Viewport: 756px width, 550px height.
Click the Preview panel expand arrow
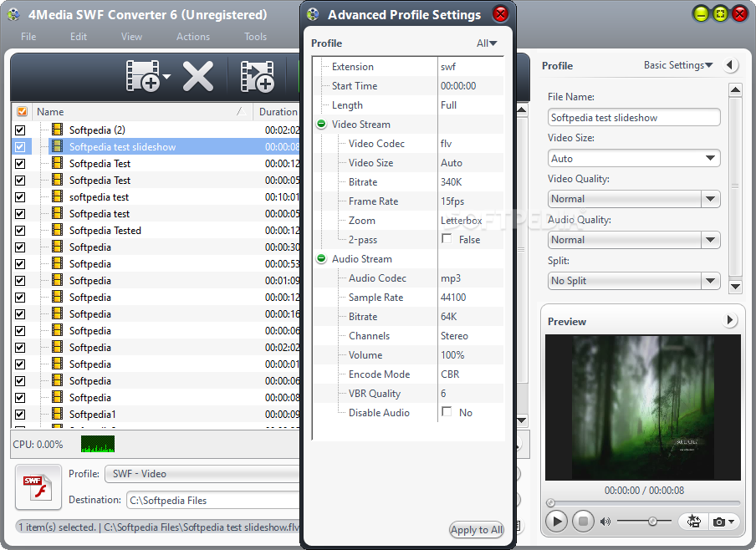(x=730, y=320)
